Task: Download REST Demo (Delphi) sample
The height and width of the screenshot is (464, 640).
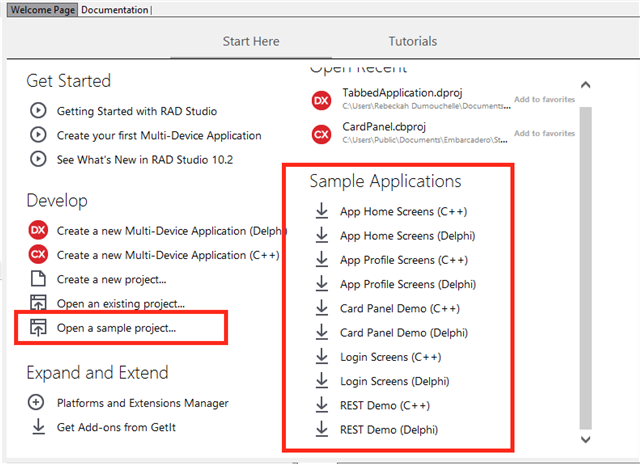Action: 389,430
